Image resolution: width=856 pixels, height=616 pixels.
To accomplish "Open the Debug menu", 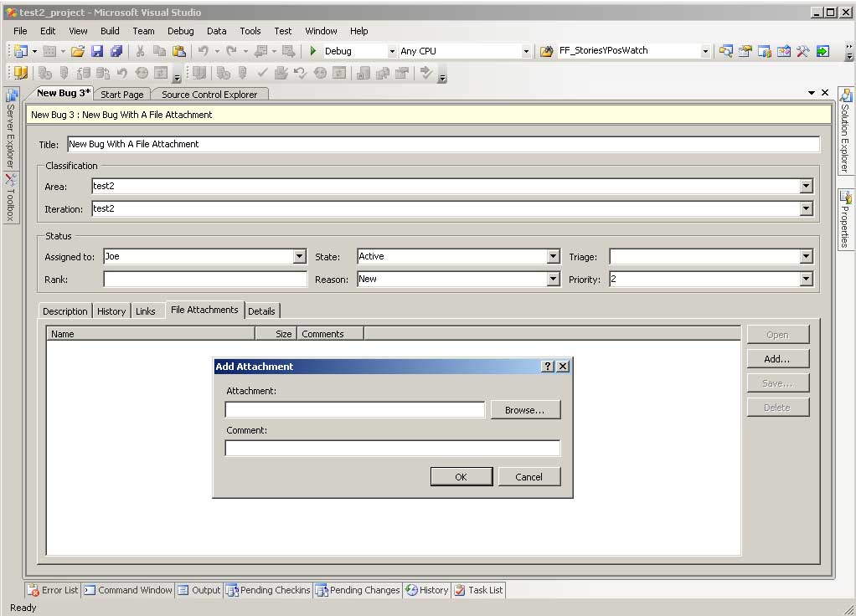I will click(180, 31).
